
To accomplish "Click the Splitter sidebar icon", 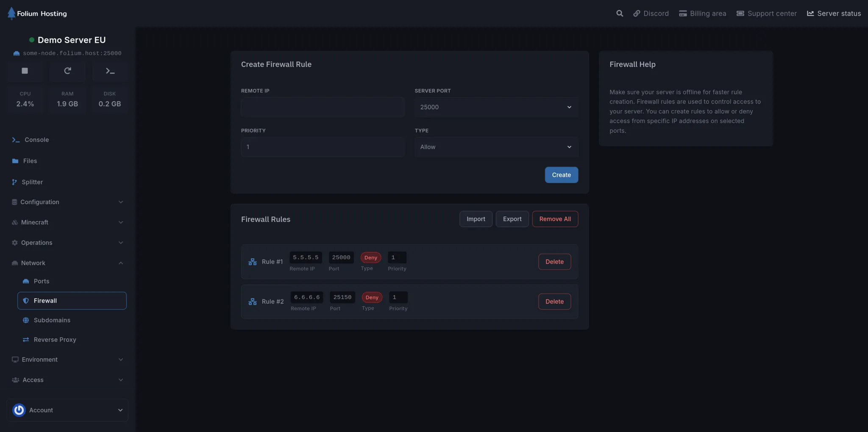I will [x=15, y=182].
